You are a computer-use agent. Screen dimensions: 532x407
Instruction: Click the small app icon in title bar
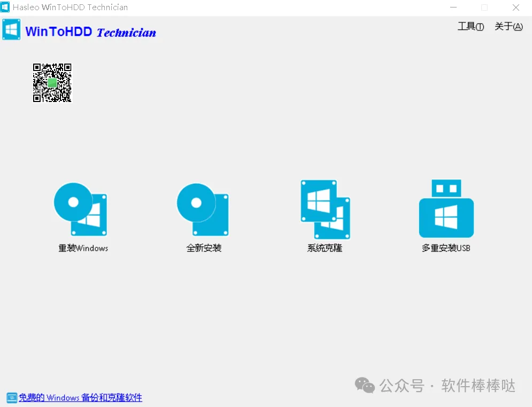point(5,7)
